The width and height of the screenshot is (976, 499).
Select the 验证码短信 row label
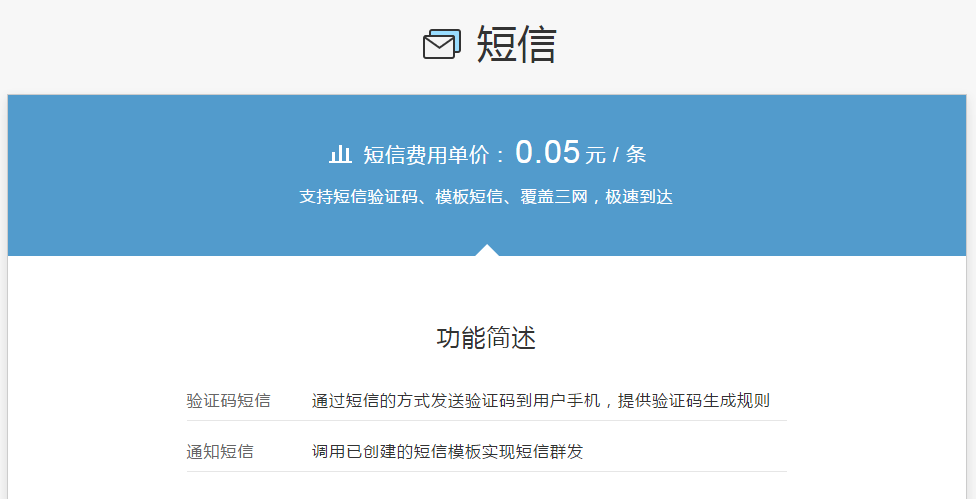click(x=228, y=401)
